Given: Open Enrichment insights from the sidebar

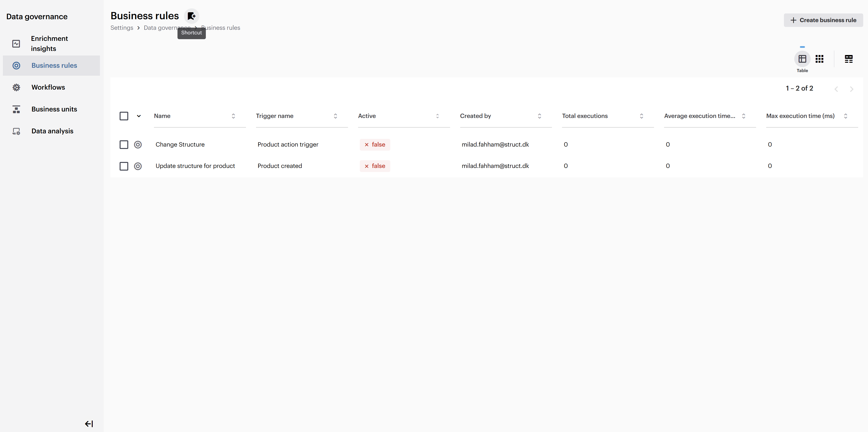Looking at the screenshot, I should pos(49,43).
